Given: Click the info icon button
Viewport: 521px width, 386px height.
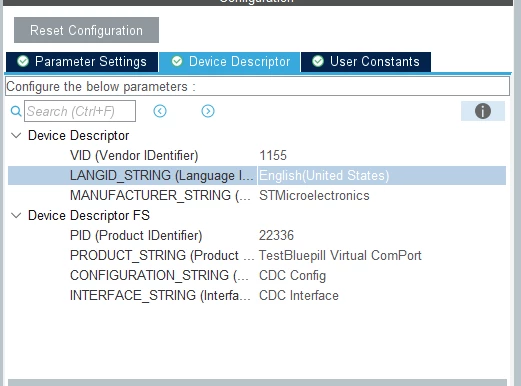Looking at the screenshot, I should point(483,111).
